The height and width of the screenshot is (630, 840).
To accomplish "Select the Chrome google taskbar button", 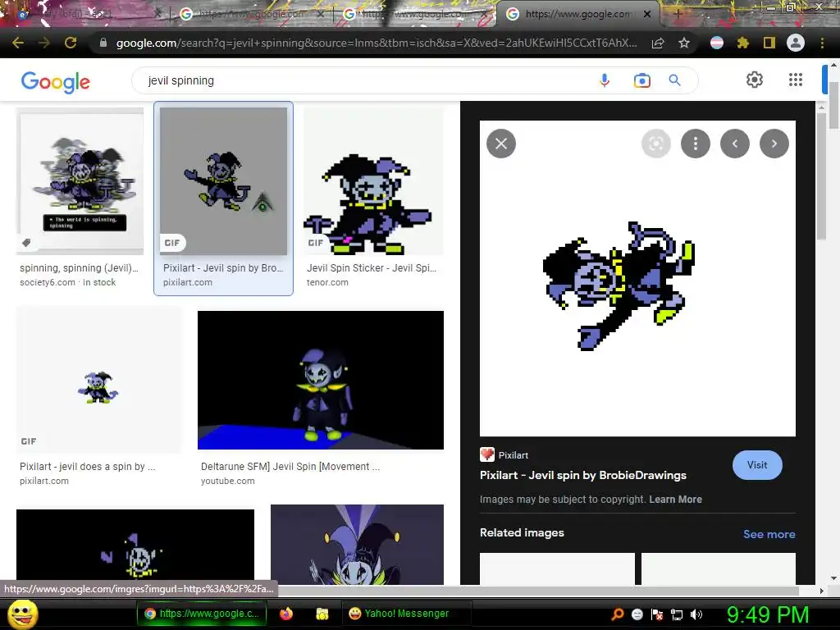I will pos(202,614).
